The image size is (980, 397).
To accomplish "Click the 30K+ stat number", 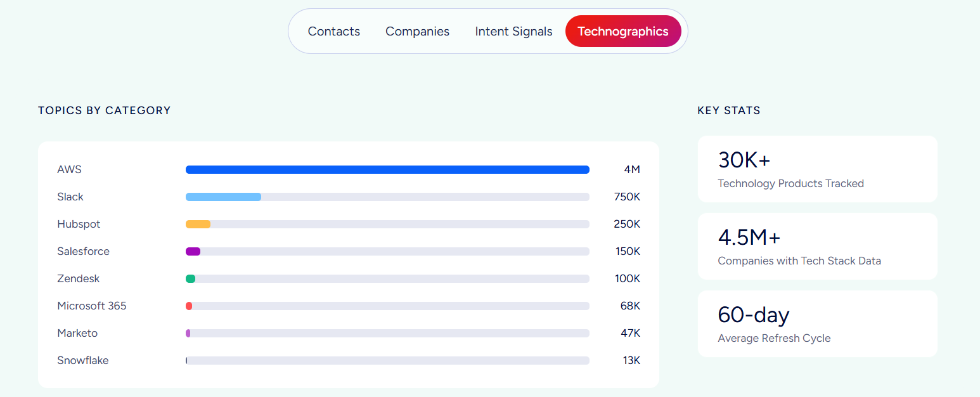I will pyautogui.click(x=744, y=160).
